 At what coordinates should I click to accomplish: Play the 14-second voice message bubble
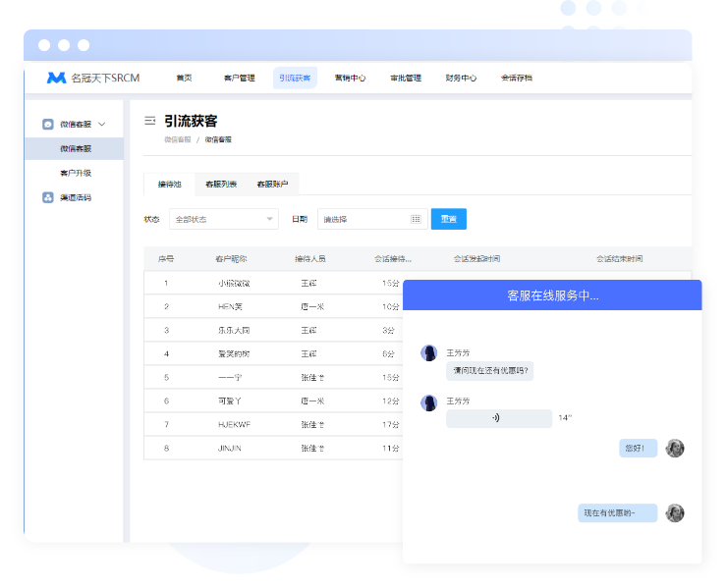point(497,418)
